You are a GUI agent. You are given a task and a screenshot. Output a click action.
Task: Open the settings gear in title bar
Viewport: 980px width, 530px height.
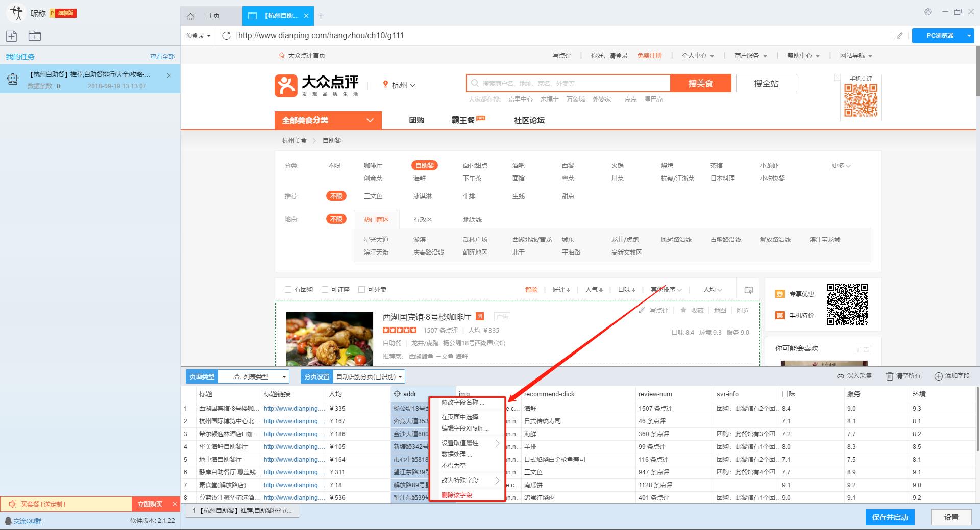tap(928, 12)
